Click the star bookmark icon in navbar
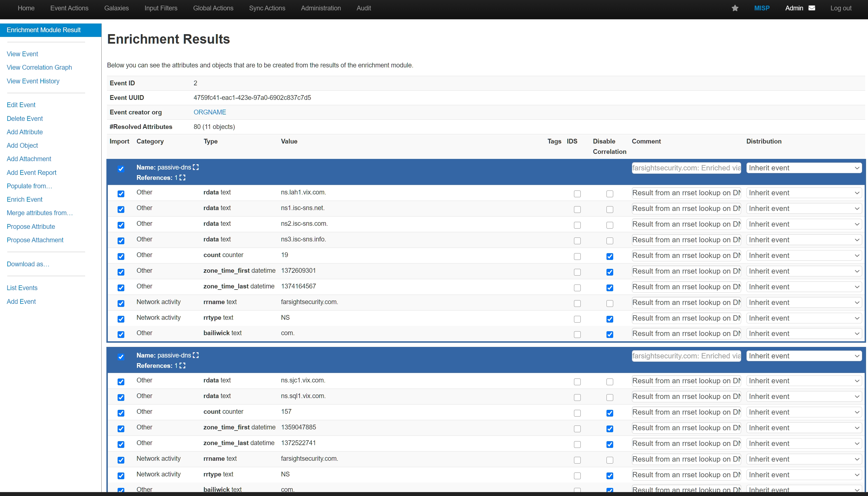The height and width of the screenshot is (496, 868). point(735,8)
